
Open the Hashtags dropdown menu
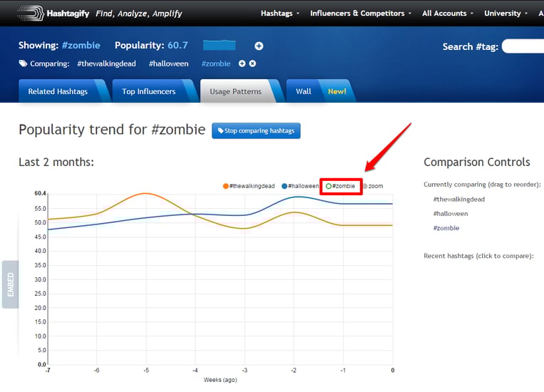click(279, 13)
